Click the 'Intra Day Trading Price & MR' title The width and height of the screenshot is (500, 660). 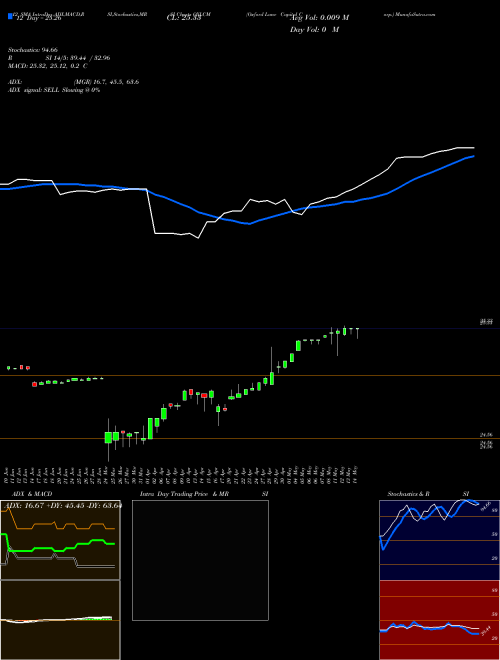pos(184,494)
